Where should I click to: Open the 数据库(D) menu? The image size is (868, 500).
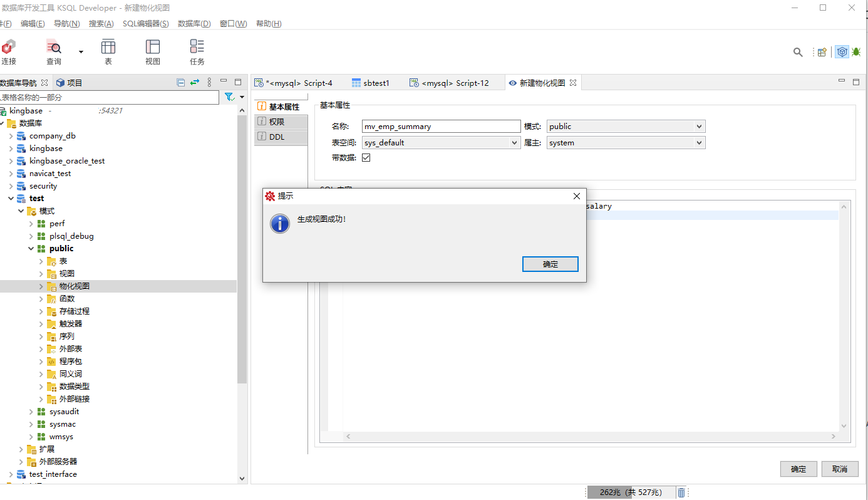[194, 24]
